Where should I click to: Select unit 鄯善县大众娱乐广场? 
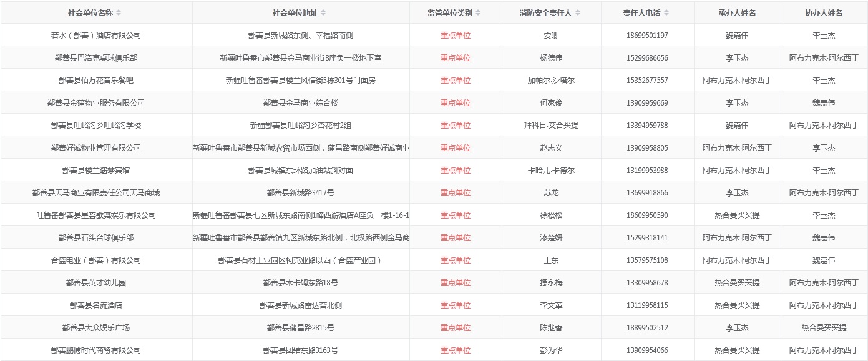click(96, 328)
